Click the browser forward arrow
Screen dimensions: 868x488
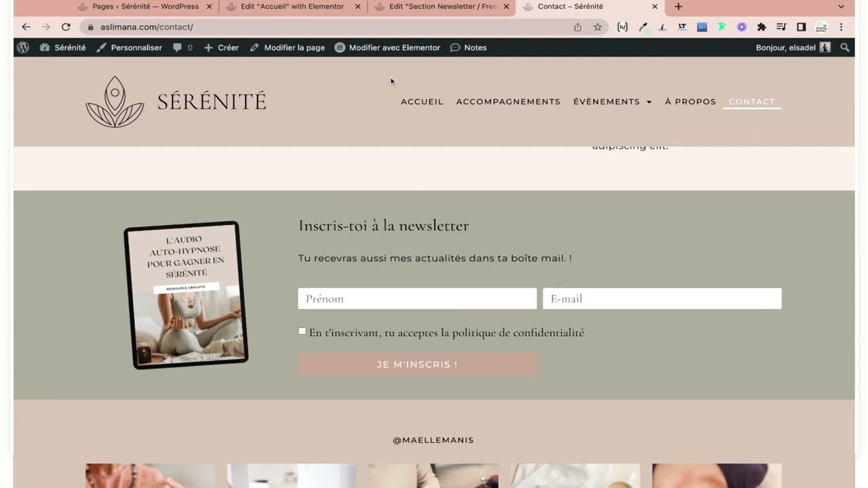[x=45, y=27]
